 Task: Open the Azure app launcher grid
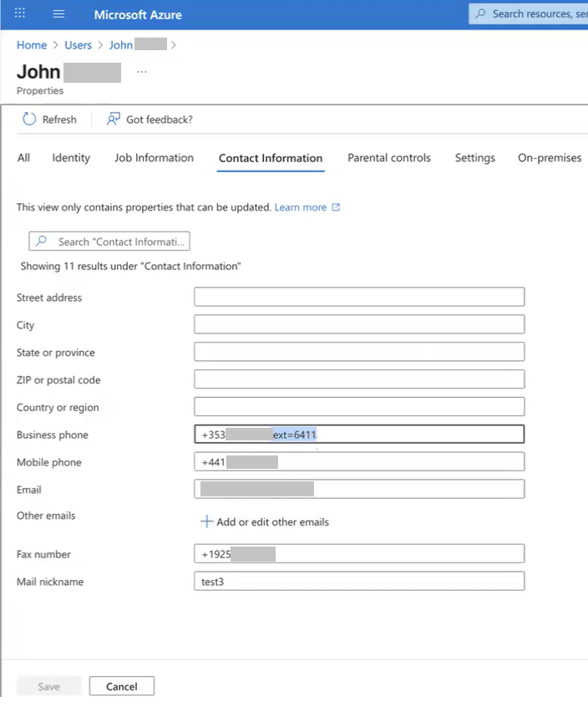pyautogui.click(x=20, y=13)
